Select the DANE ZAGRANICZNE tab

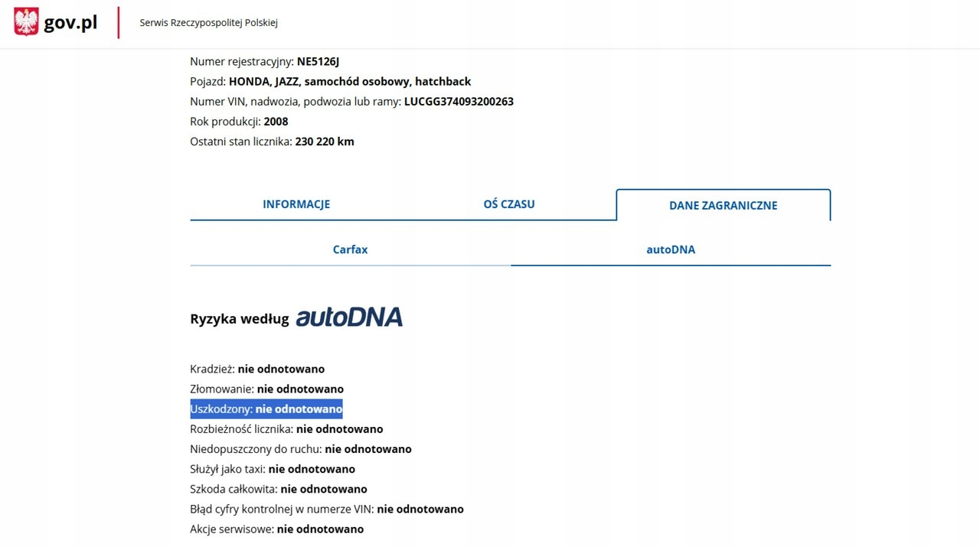click(723, 205)
